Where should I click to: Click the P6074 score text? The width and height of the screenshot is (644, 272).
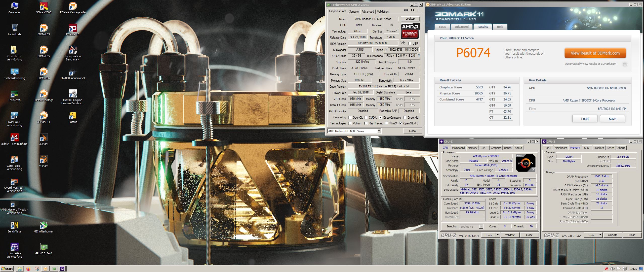[473, 53]
